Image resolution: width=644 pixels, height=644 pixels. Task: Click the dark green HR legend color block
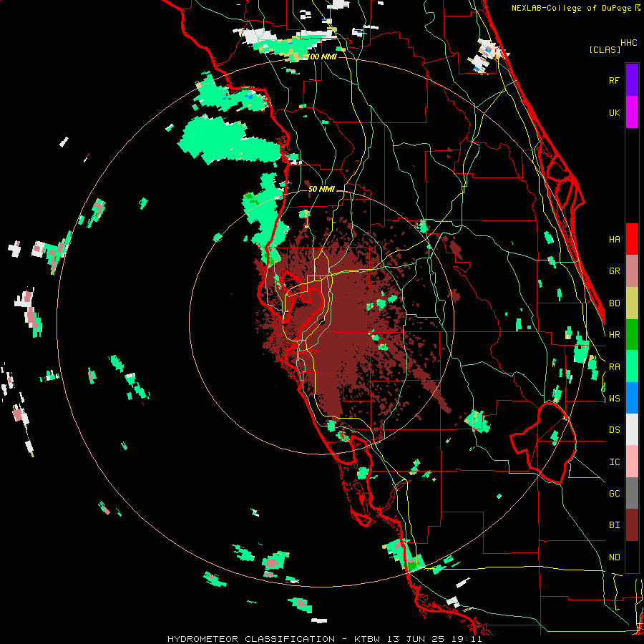click(632, 334)
